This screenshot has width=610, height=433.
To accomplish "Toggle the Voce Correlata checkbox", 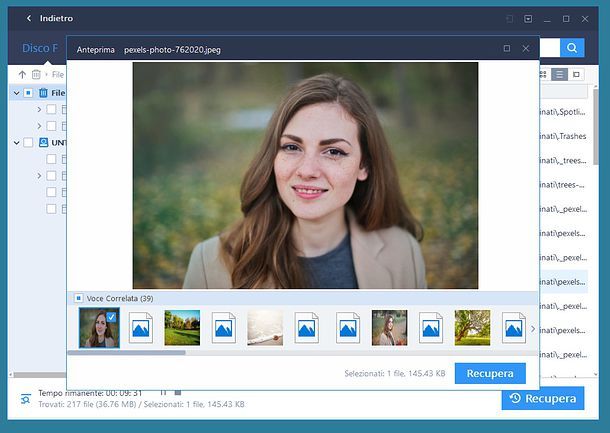I will [79, 298].
